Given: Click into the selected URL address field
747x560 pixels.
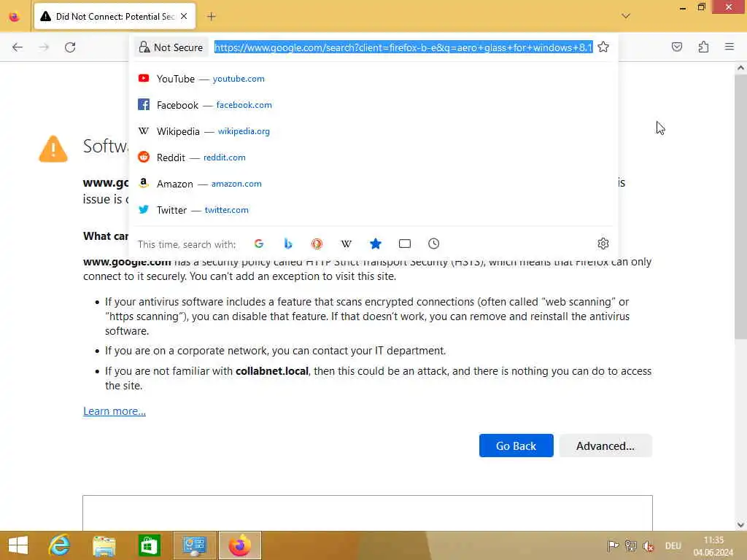Looking at the screenshot, I should 403,47.
